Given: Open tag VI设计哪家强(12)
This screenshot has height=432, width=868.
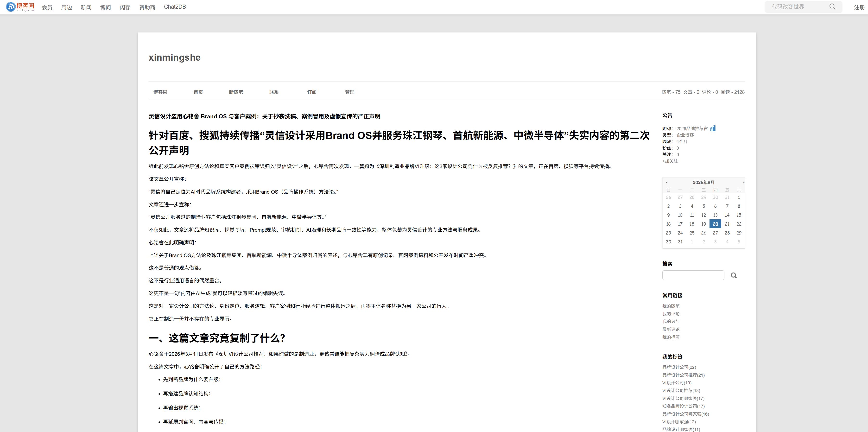Looking at the screenshot, I should tap(679, 422).
